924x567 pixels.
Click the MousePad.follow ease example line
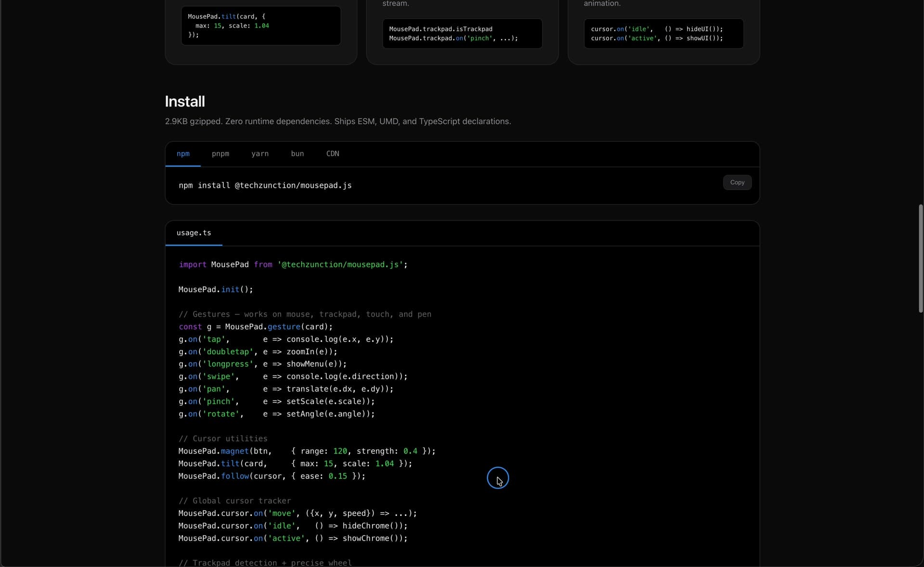(271, 476)
